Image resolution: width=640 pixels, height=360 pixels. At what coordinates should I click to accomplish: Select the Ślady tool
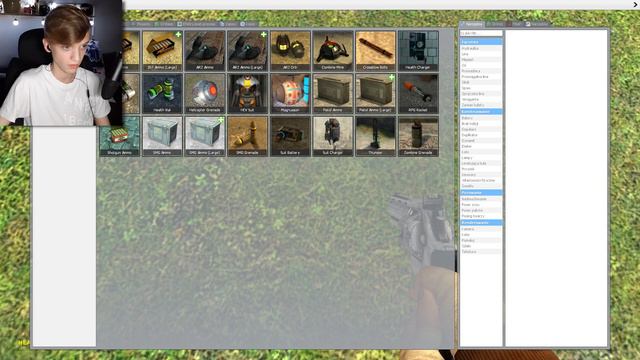click(481, 246)
